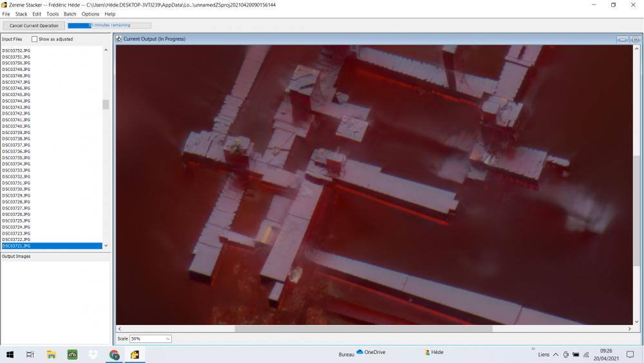Screen dimensions: 644x363
Task: Switch to Google Chrome in taskbar
Action: point(114,354)
